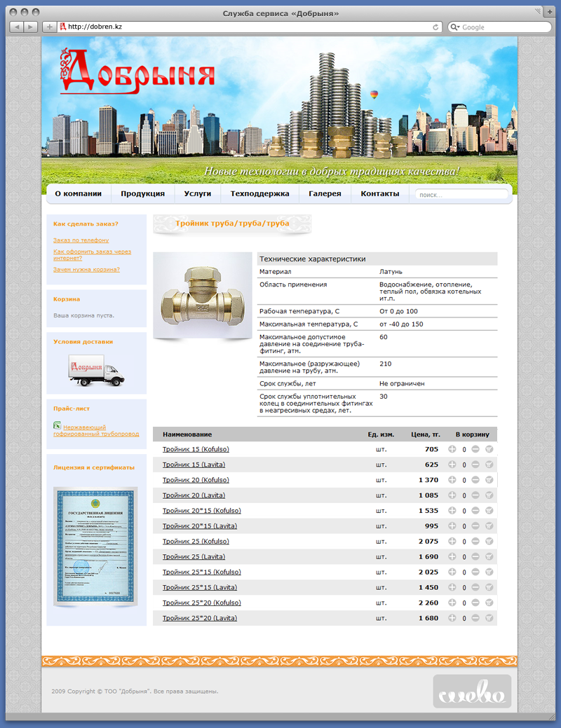Add Тройник 15 (Lavita) to cart
The image size is (561, 728).
489,465
